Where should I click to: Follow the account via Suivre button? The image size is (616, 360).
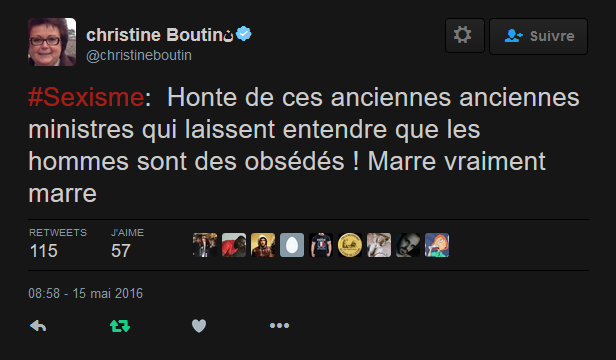(x=538, y=36)
